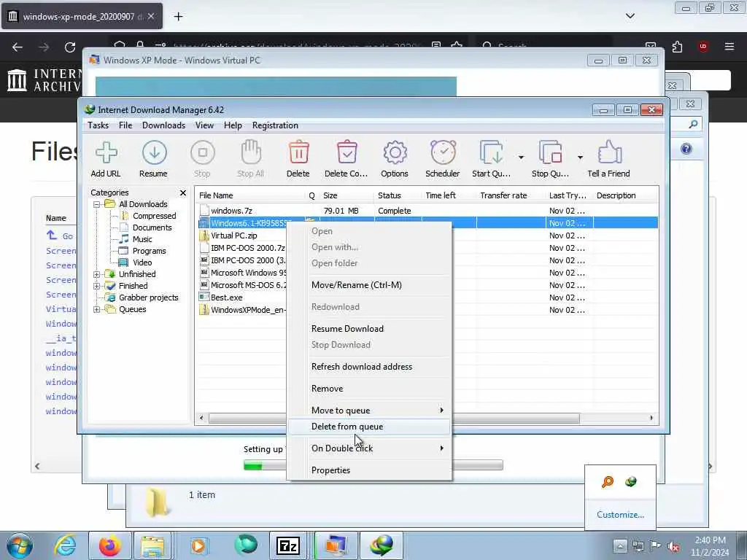Choose Resume Download in context menu
747x560 pixels.
pyautogui.click(x=369, y=329)
